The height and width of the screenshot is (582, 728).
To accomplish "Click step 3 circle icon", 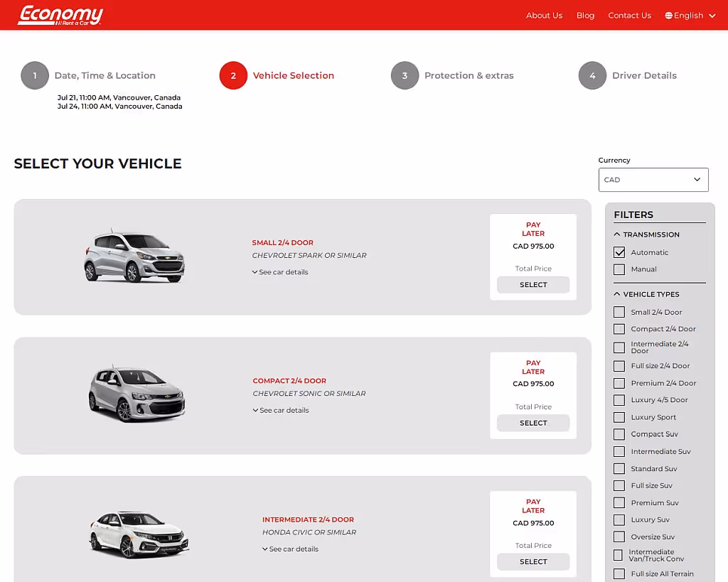I will click(x=405, y=75).
